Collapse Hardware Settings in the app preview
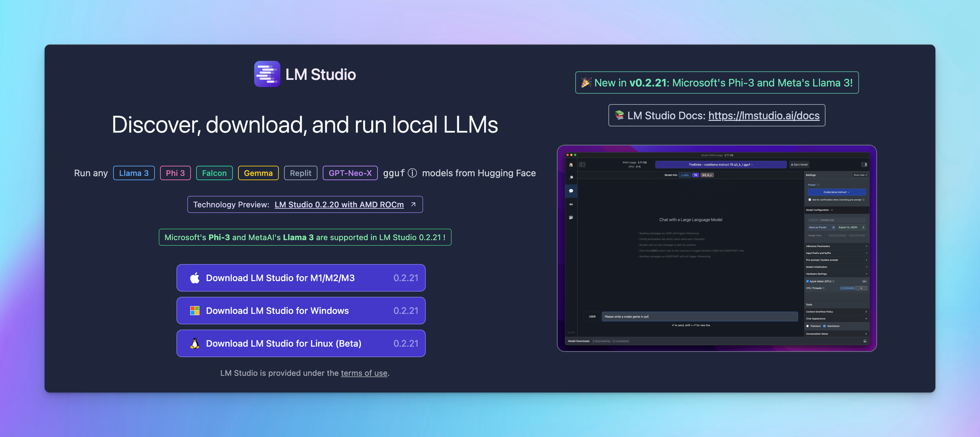The height and width of the screenshot is (437, 980). [836, 274]
